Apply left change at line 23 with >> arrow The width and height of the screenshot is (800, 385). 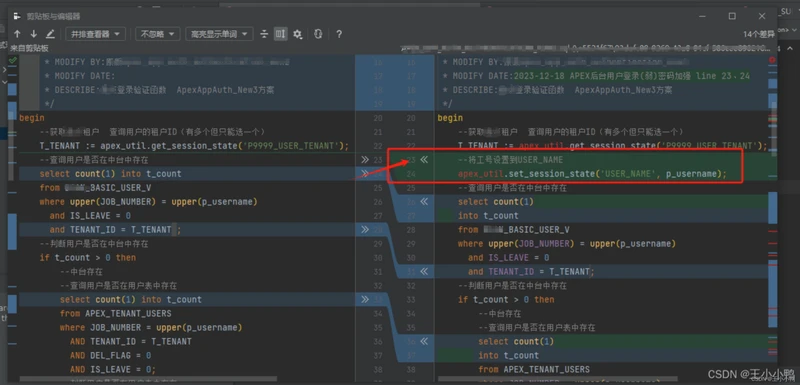(x=365, y=160)
